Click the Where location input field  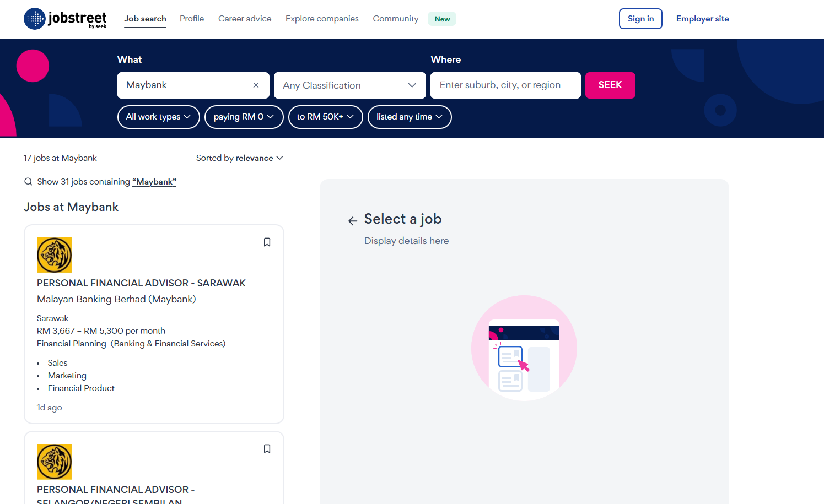point(505,85)
